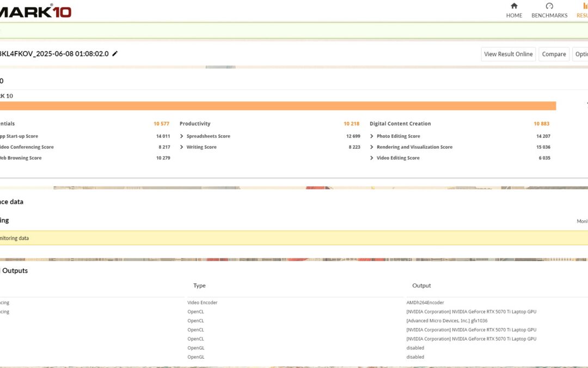
Task: Click the Type column header
Action: [x=199, y=286]
